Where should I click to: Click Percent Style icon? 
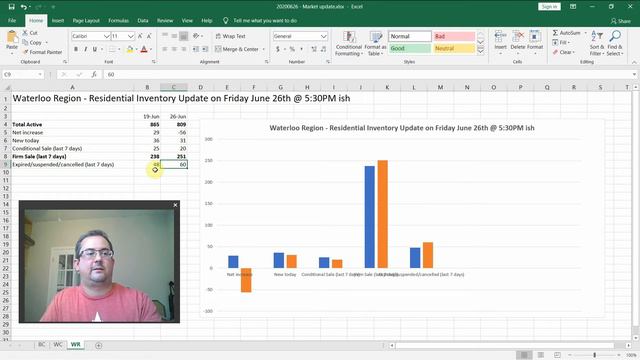pyautogui.click(x=292, y=49)
